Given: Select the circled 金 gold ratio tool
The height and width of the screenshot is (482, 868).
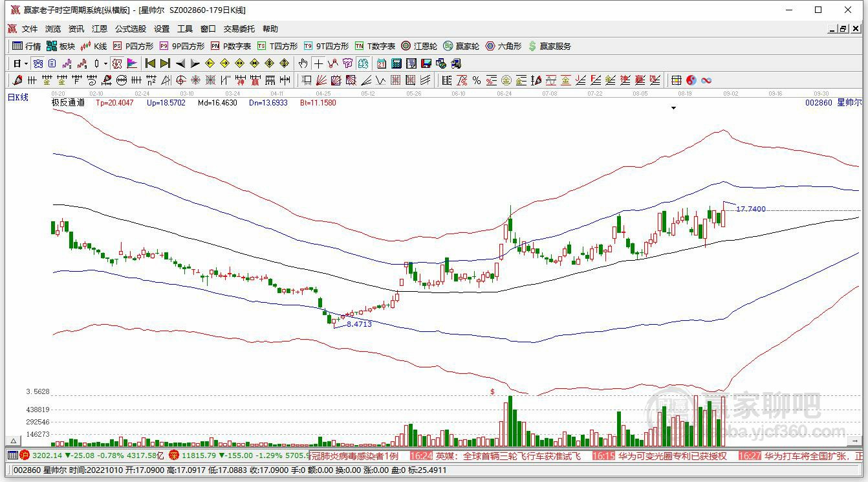Looking at the screenshot, I should coord(506,80).
